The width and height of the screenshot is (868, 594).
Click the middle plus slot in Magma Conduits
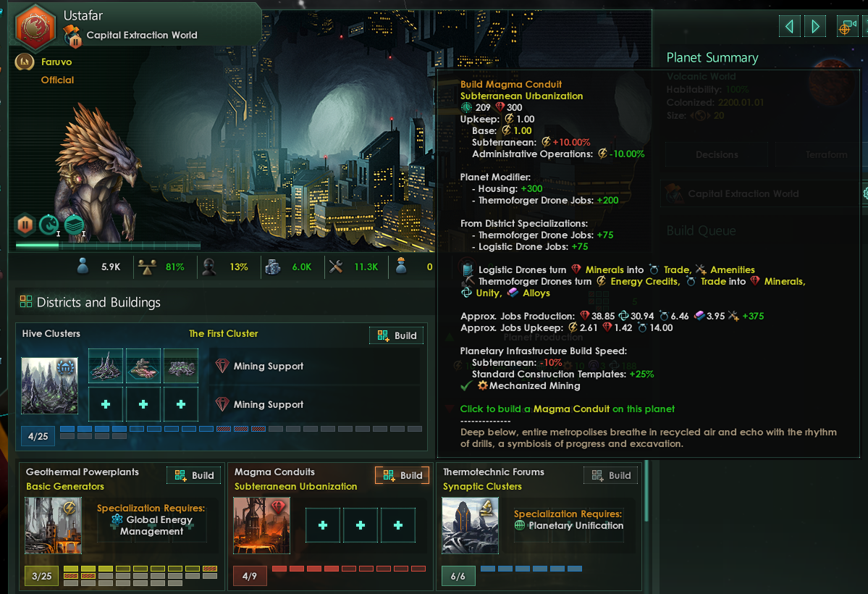coord(361,524)
